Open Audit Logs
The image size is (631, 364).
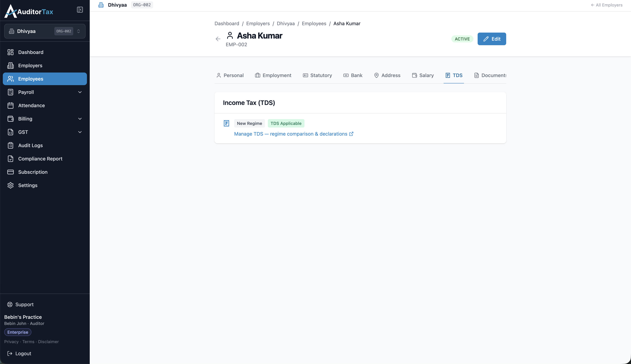click(x=45, y=146)
